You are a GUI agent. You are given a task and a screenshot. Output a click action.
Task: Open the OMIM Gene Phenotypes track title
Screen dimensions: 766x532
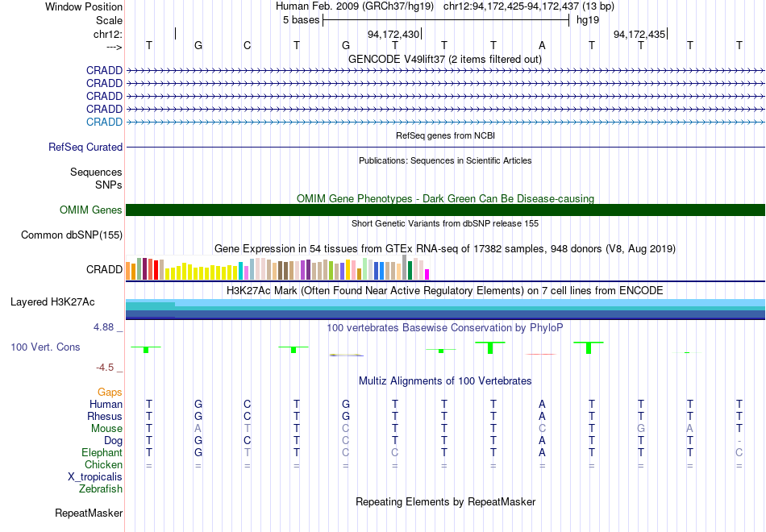445,198
